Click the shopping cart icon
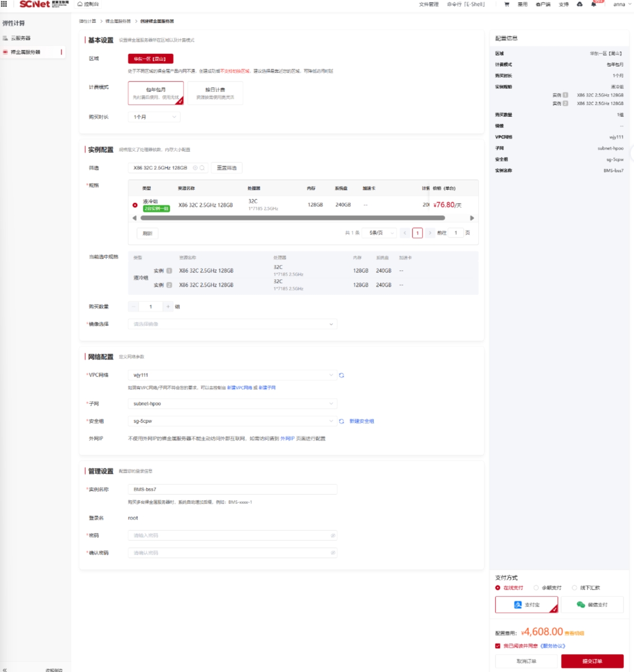This screenshot has width=634, height=672. click(507, 4)
